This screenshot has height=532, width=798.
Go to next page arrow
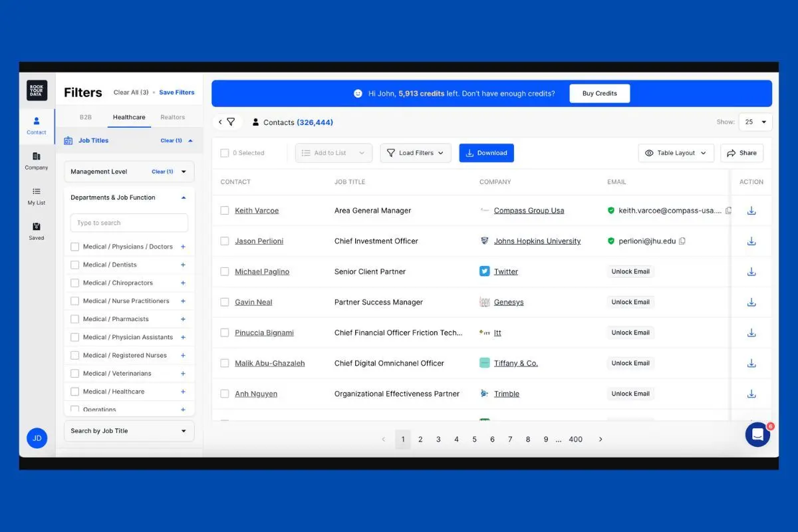(x=600, y=440)
